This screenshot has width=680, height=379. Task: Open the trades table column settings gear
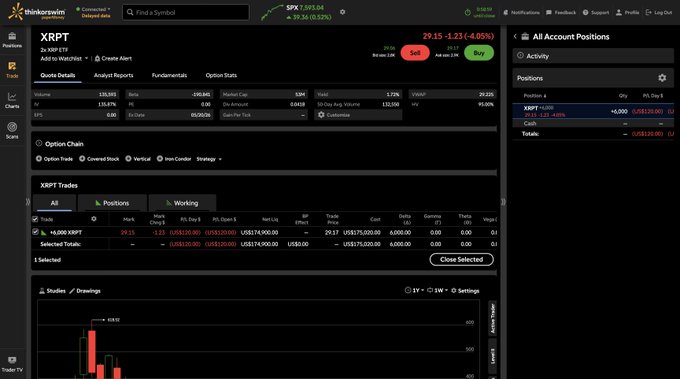(94, 219)
